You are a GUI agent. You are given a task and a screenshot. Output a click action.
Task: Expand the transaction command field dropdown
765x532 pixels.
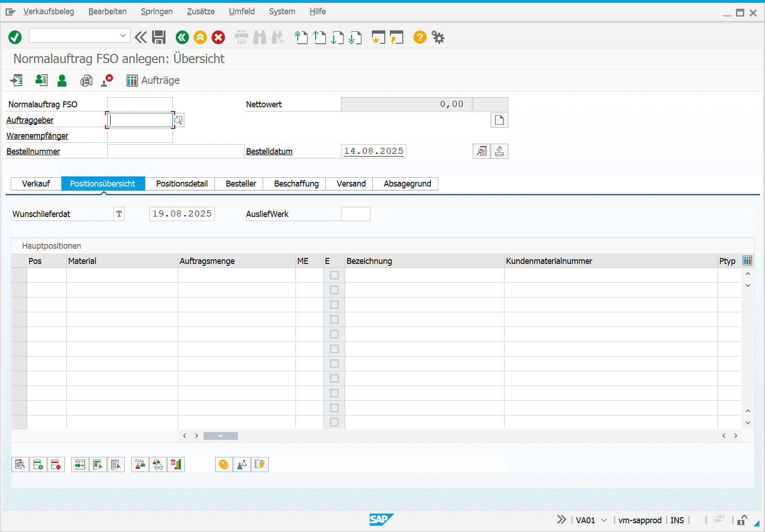(123, 35)
